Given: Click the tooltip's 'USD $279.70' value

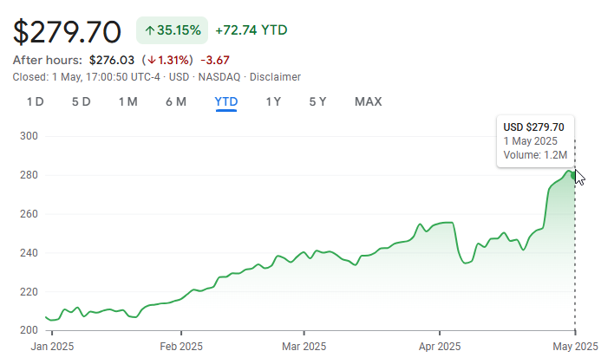Looking at the screenshot, I should click(x=533, y=127).
